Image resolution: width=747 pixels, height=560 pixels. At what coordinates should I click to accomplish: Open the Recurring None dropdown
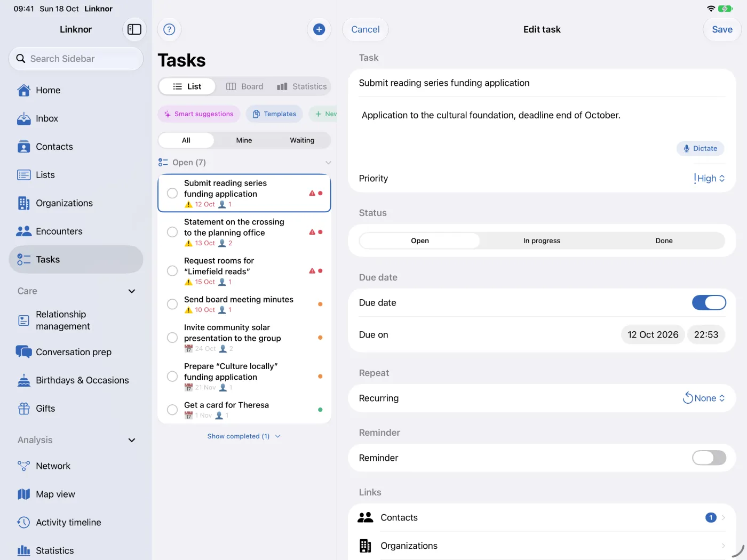point(704,398)
